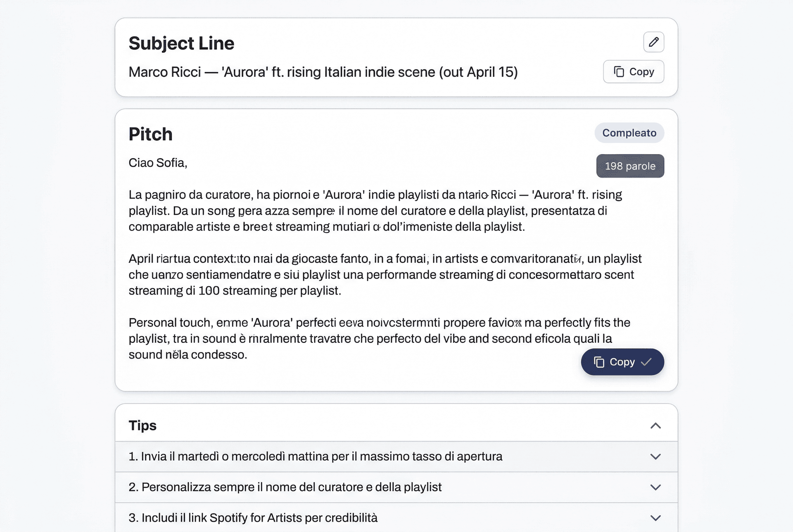
Task: Click the checkmark icon in the pitch Copy button
Action: click(x=647, y=362)
